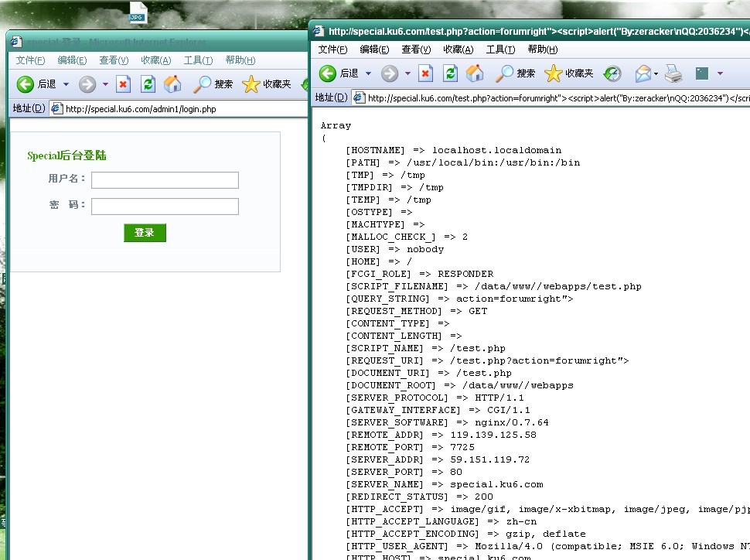
Task: Click page icon in login window address bar
Action: [56, 108]
